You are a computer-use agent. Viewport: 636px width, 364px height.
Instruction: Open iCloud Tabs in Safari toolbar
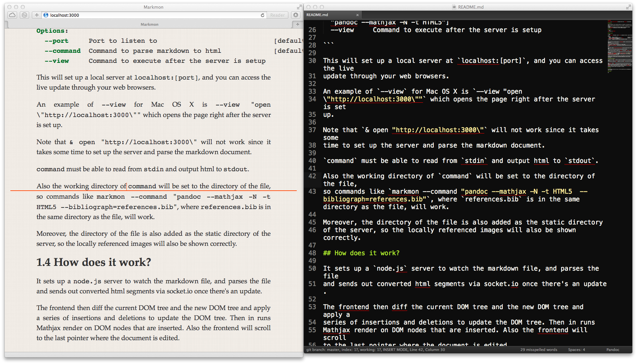pyautogui.click(x=12, y=15)
